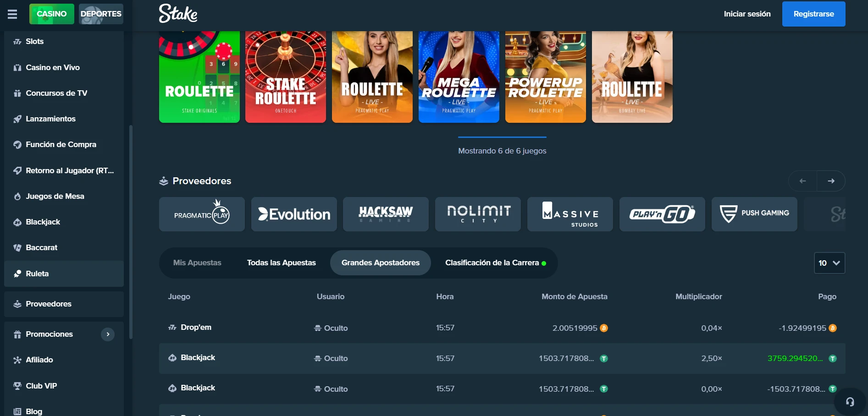Click the Función de Compra icon
The height and width of the screenshot is (416, 868).
point(17,145)
